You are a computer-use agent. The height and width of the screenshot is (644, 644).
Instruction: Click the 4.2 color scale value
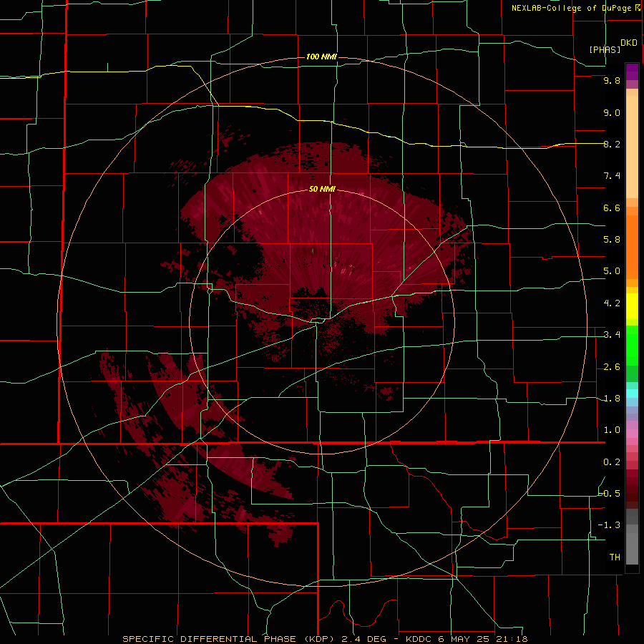[x=612, y=303]
